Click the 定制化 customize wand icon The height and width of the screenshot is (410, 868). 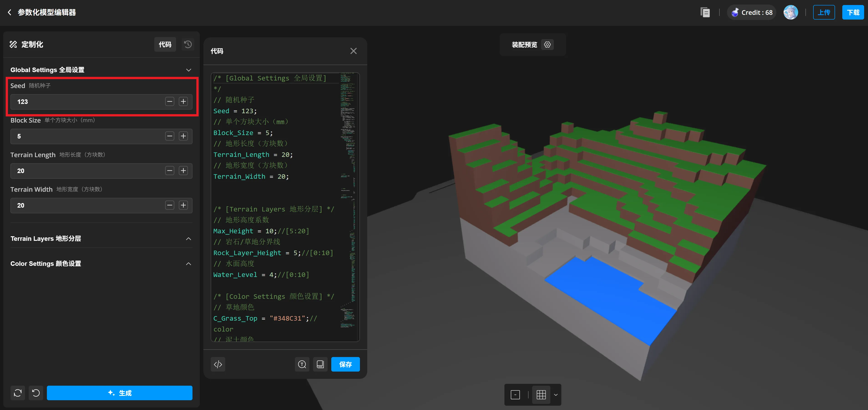click(x=13, y=45)
